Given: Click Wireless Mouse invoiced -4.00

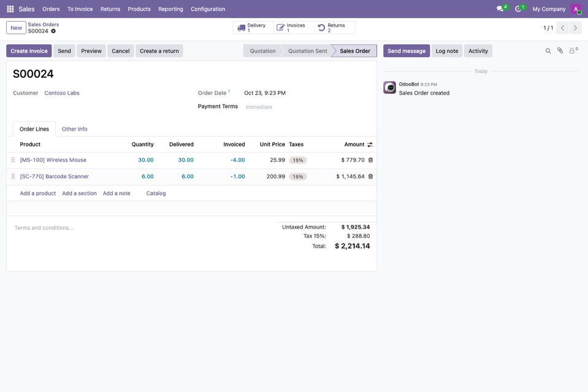Looking at the screenshot, I should point(238,159).
